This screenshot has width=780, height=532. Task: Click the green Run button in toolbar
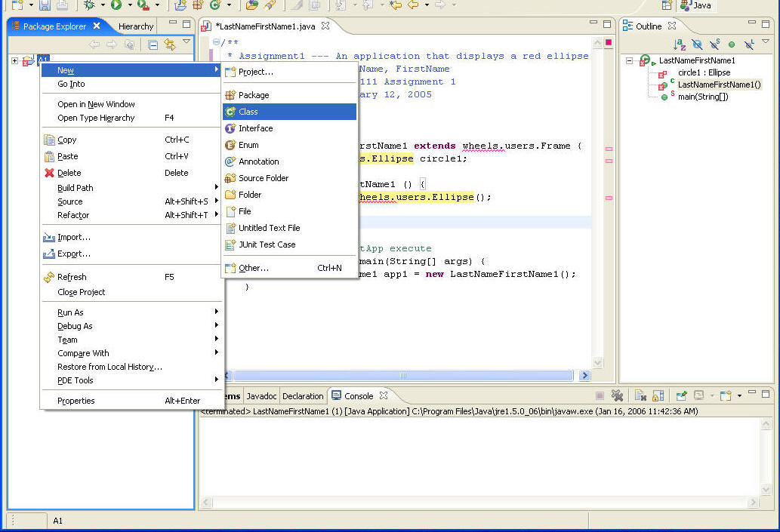(116, 5)
